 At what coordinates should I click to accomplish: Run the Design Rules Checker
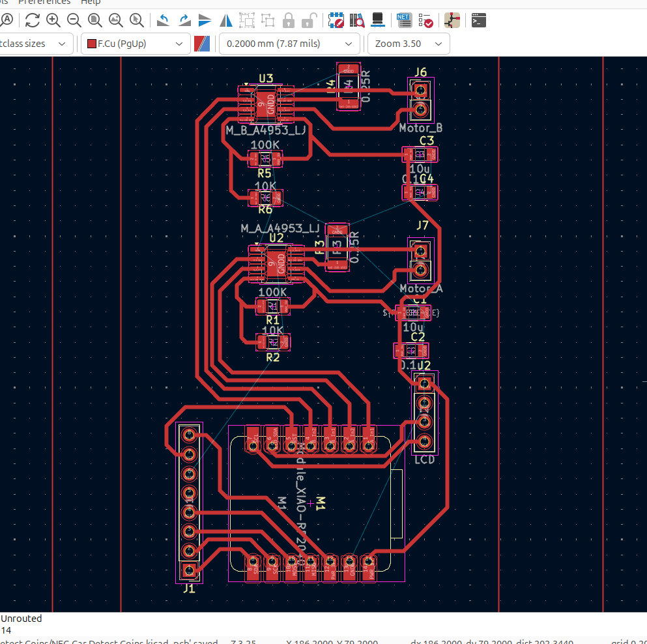click(426, 21)
